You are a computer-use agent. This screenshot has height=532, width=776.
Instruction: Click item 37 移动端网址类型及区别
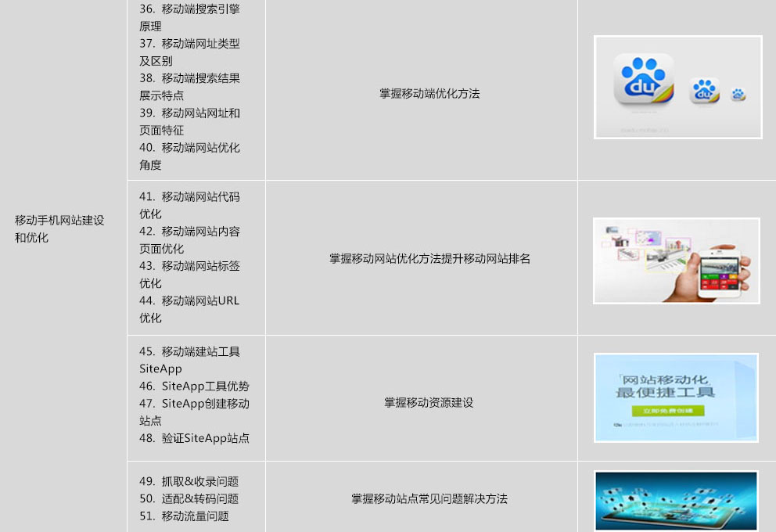[189, 52]
